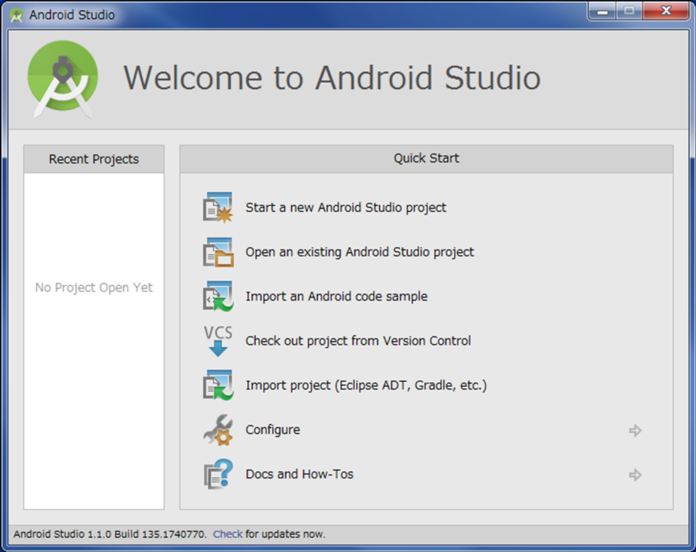Click the Docs and How-Tos question mark icon
Screen dimensions: 696x552
tap(218, 474)
